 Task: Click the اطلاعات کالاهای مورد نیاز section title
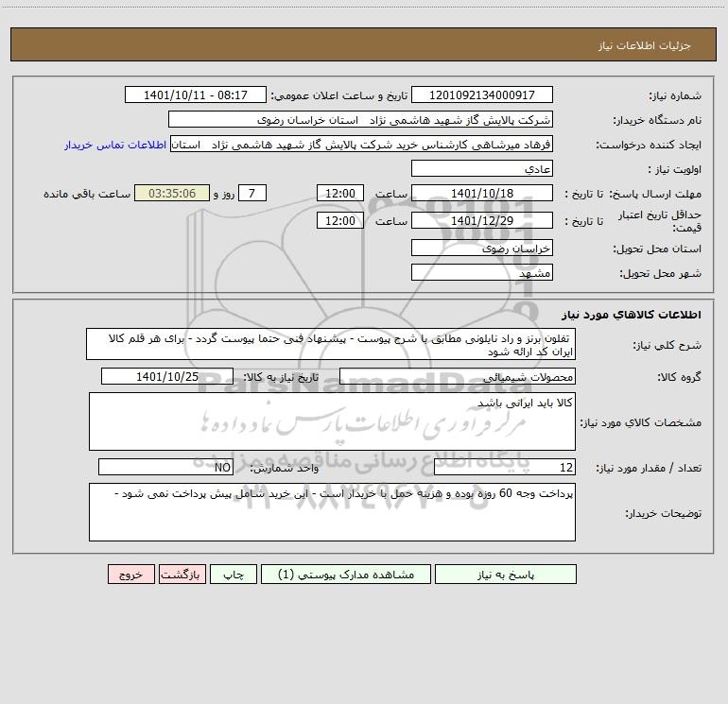click(632, 315)
